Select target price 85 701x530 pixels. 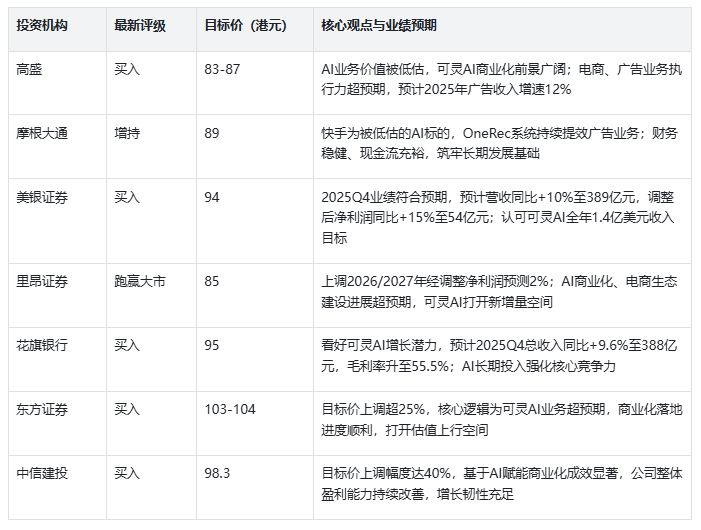tap(212, 281)
